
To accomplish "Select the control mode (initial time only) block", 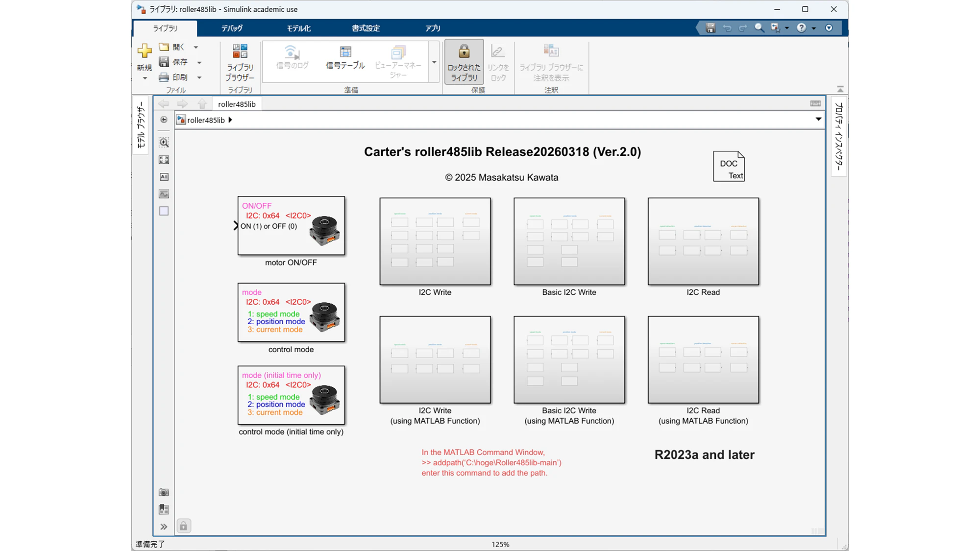I will pyautogui.click(x=291, y=395).
